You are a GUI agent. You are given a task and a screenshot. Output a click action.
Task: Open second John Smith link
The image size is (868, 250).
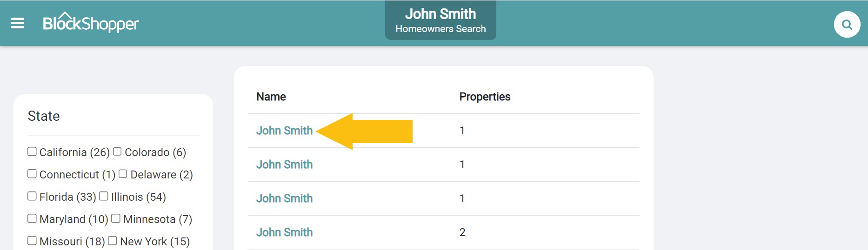(284, 164)
